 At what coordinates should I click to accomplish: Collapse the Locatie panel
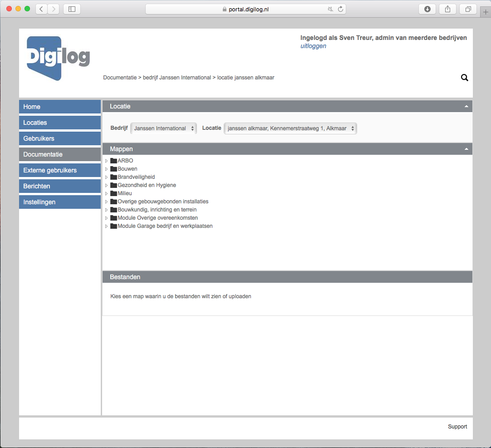coord(466,106)
